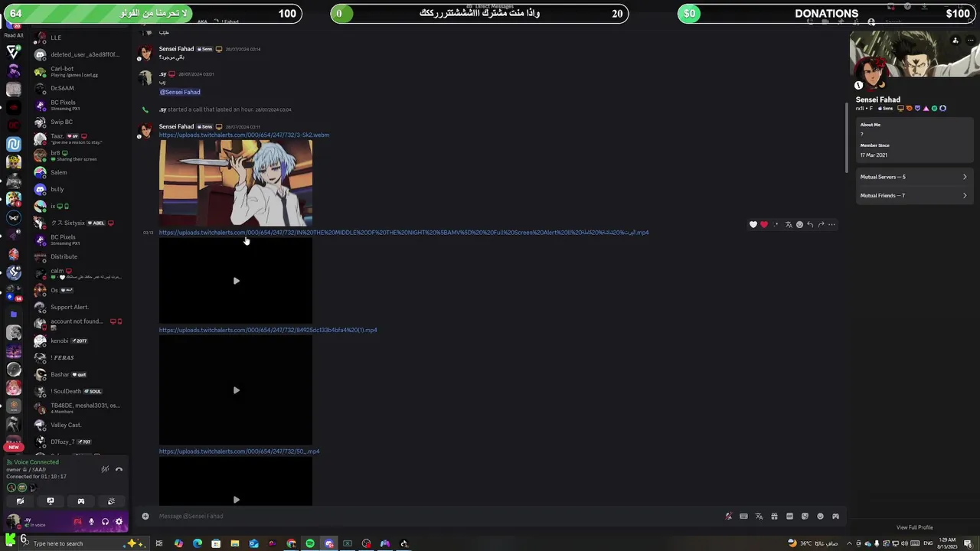Expand Mutual Servers — 5
Screen dimensions: 980x551
pyautogui.click(x=913, y=177)
